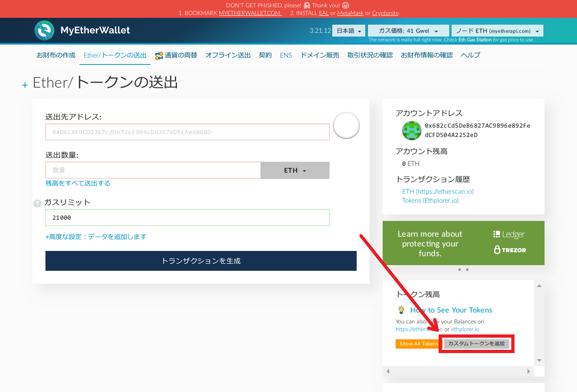Click the question mark help icon near ガスリミット

tap(37, 203)
